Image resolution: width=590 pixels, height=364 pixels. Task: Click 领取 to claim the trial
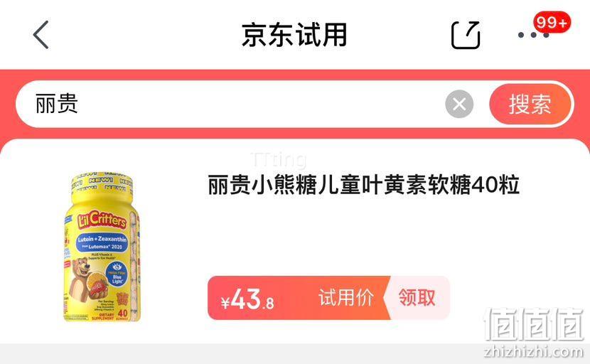(417, 298)
